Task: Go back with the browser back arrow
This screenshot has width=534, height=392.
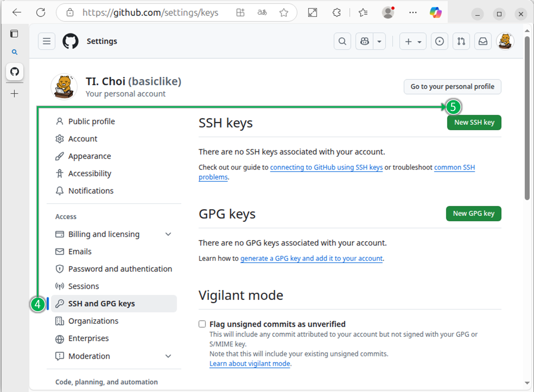Action: (17, 13)
